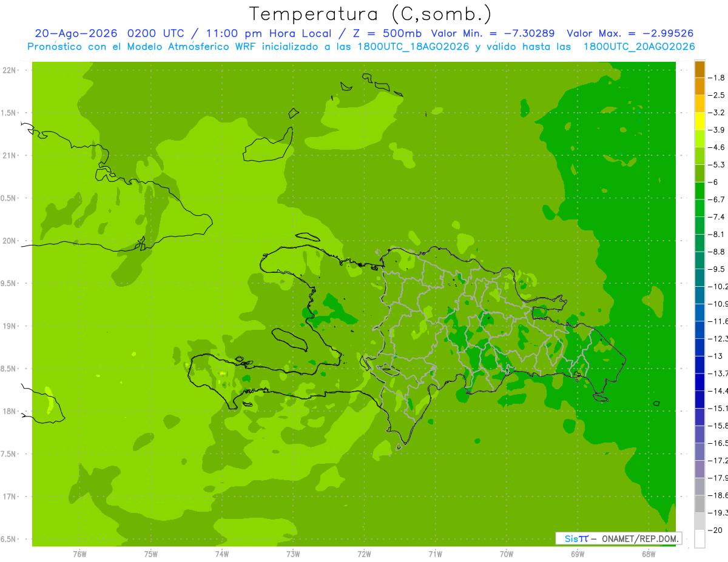This screenshot has width=728, height=562.
Task: Select the date text "20-Ago-2026"
Action: tap(76, 33)
